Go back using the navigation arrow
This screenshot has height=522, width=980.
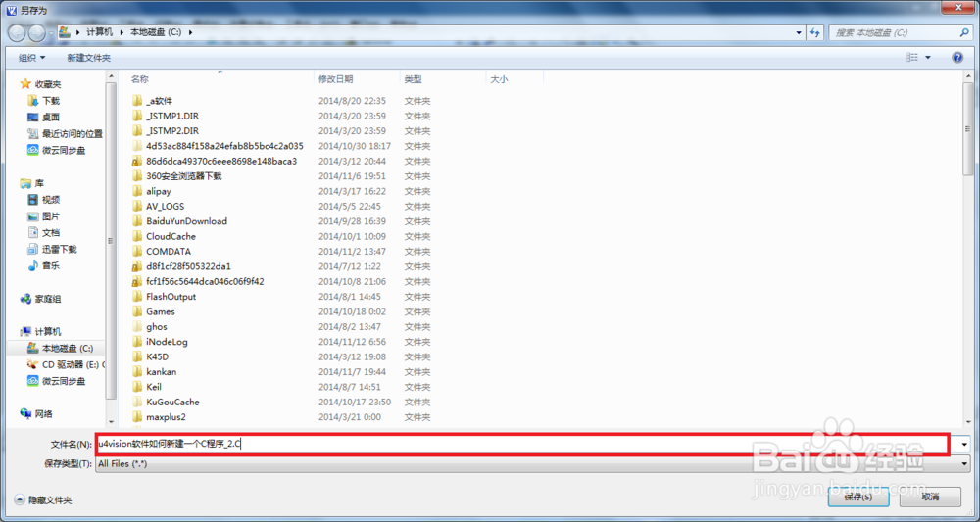click(x=18, y=32)
